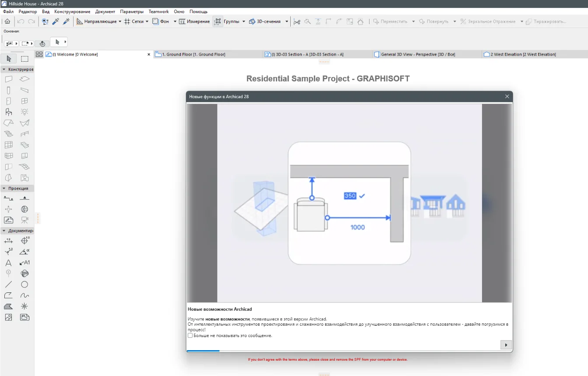The width and height of the screenshot is (588, 376).
Task: Close the Welcome tab
Action: (x=149, y=54)
